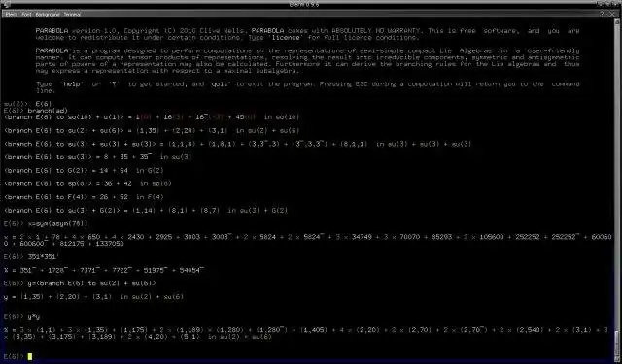This screenshot has height=364, width=622.
Task: Click the '% = 351 + 1728 + 7371' result line
Action: click(104, 270)
